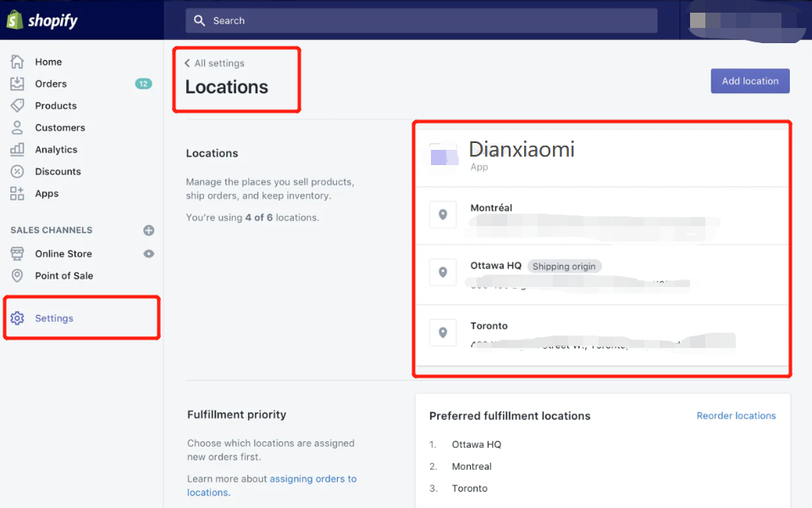This screenshot has width=812, height=508.
Task: Click Montreal in preferred fulfillment list
Action: coord(472,466)
